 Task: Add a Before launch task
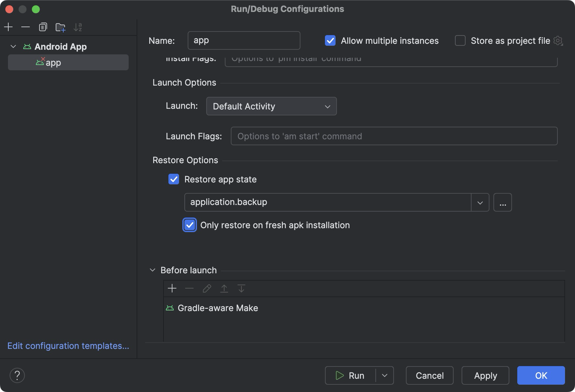click(x=172, y=288)
